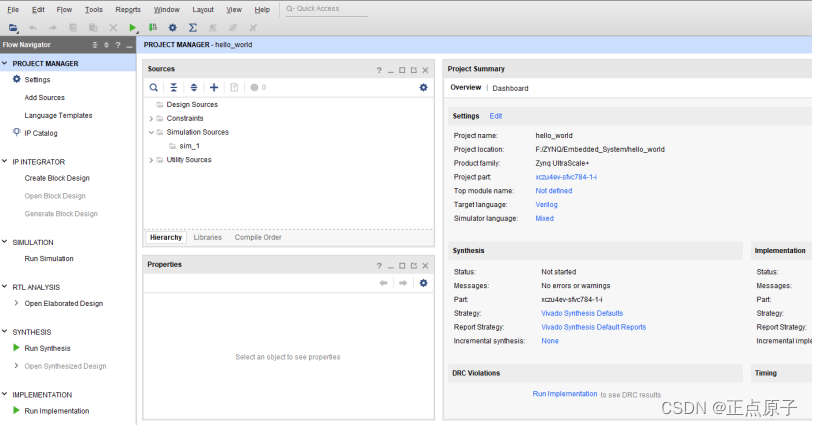The image size is (813, 426).
Task: Click IP Catalog icon in Flow Navigator
Action: (17, 133)
